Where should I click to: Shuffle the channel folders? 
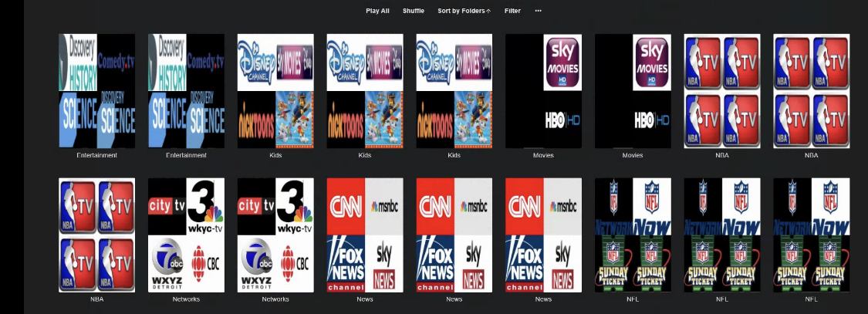[414, 11]
